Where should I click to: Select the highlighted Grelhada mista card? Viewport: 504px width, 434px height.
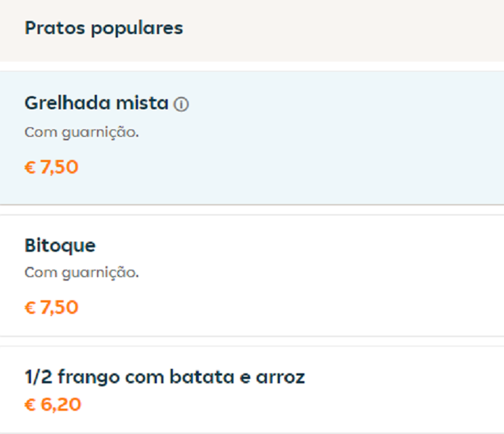pos(252,137)
